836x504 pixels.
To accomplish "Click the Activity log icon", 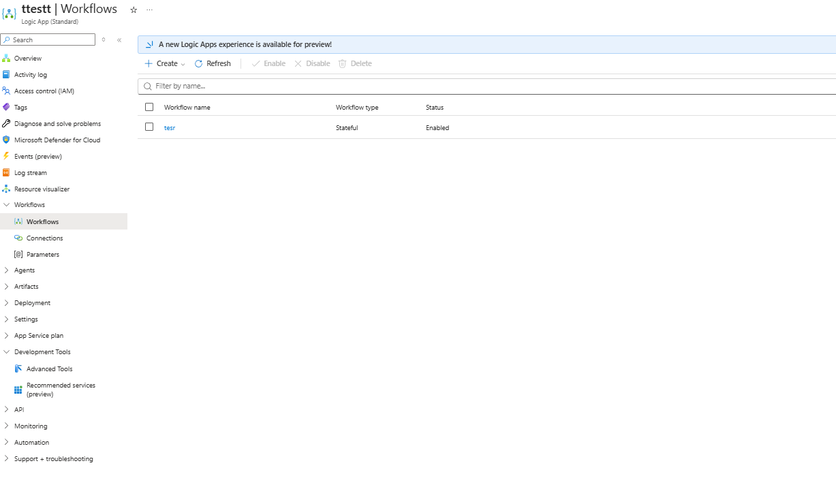I will [x=6, y=75].
